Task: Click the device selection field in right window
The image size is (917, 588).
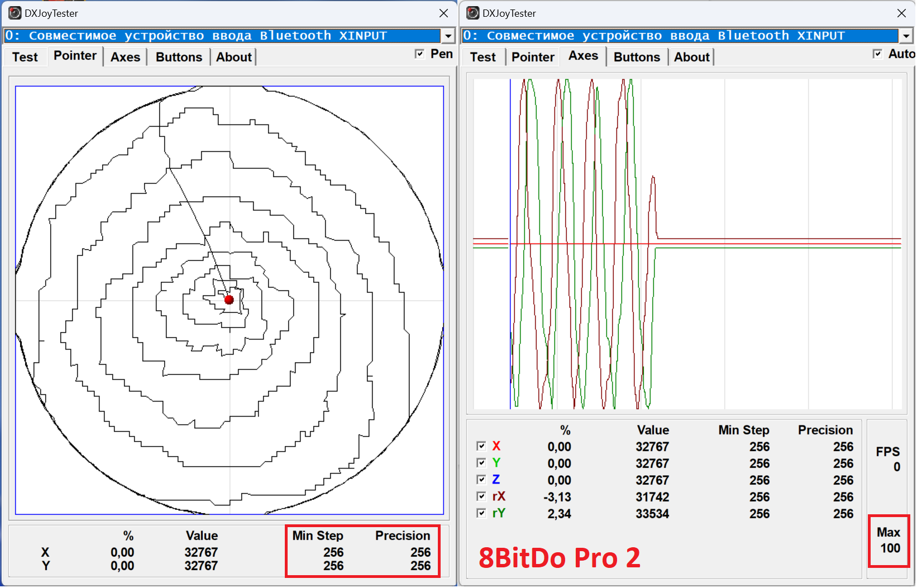Action: [x=681, y=36]
